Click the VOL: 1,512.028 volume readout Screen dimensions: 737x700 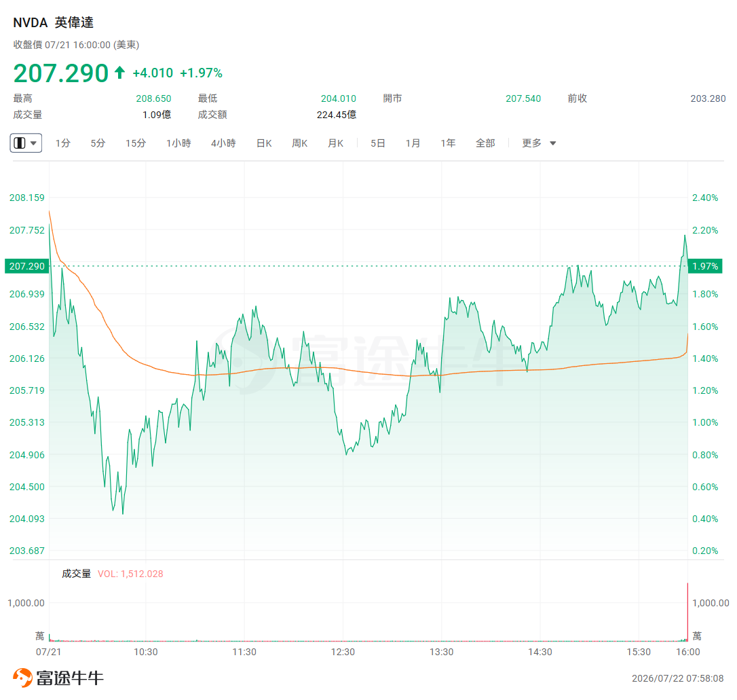click(130, 574)
